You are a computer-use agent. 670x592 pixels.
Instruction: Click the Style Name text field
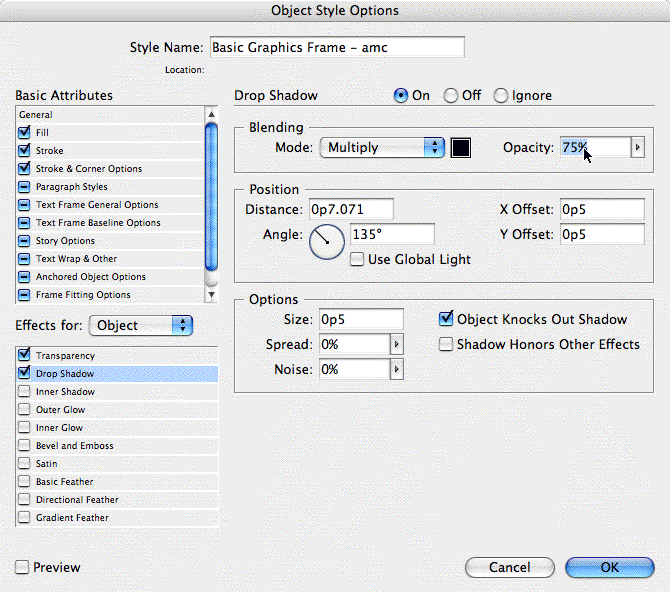[337, 47]
